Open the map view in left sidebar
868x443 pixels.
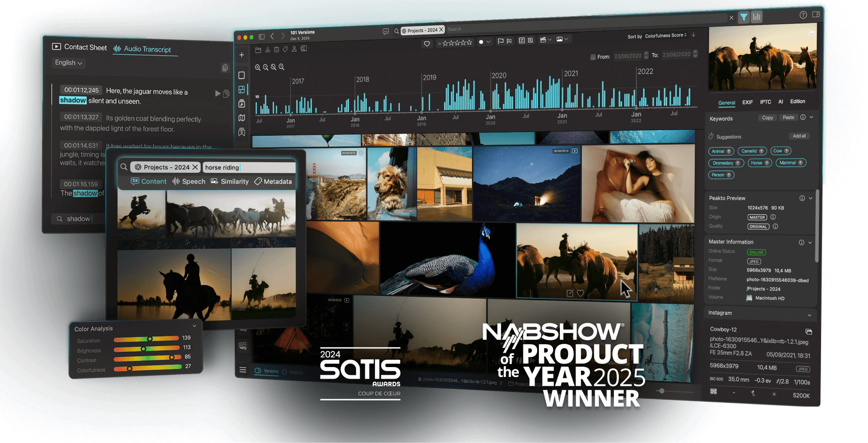(242, 118)
